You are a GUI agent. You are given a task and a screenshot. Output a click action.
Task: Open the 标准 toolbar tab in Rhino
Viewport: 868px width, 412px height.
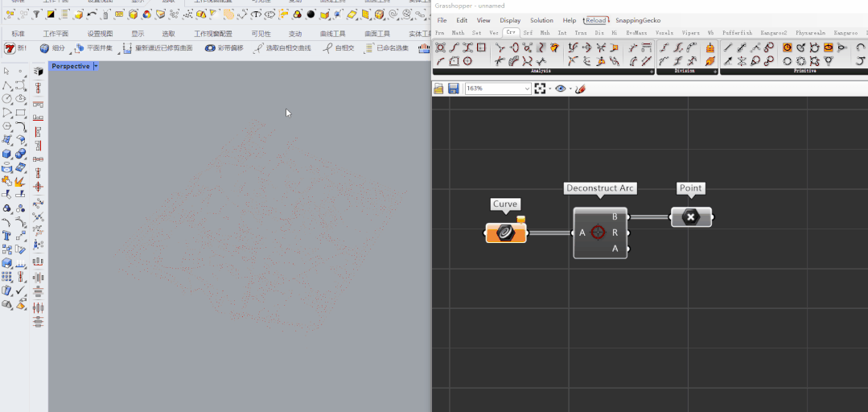pos(19,34)
